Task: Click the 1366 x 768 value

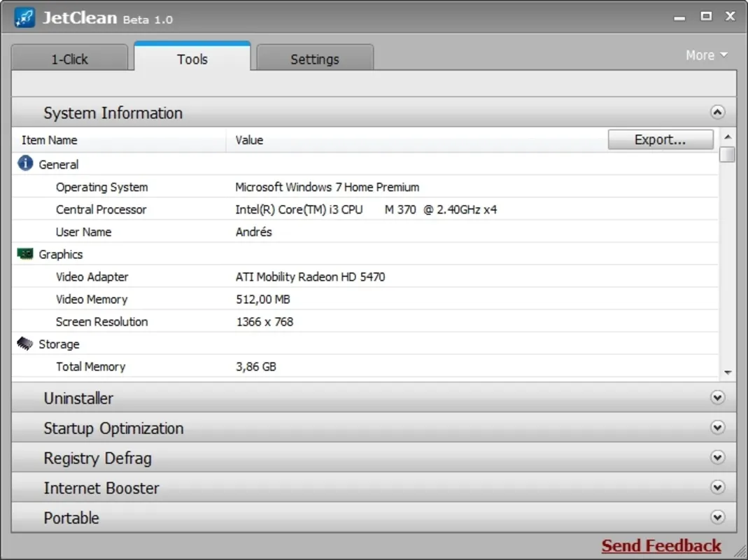Action: [264, 322]
